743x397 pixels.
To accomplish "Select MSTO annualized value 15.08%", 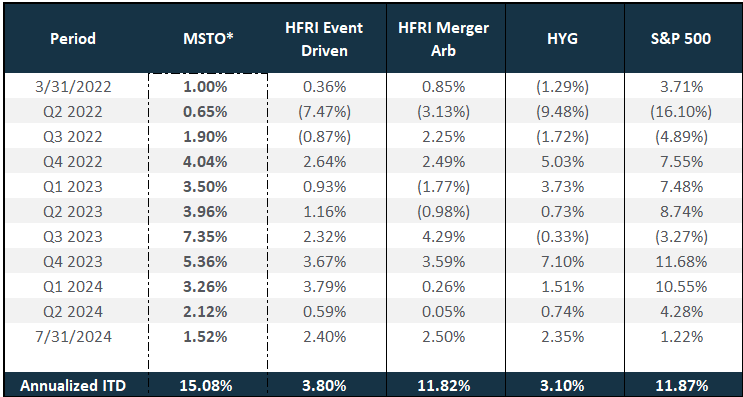I will pos(206,385).
